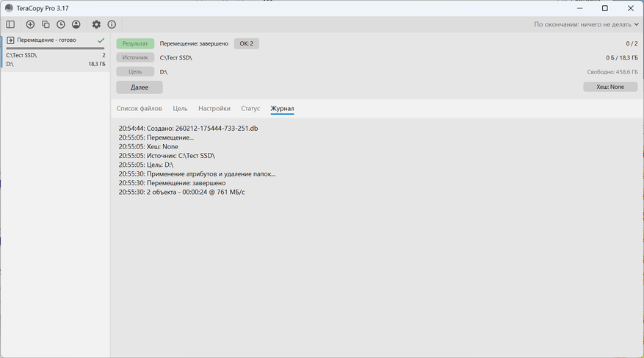
Task: Click log line '2 объекта - 00:00:24 @ 761 МБ/с'
Action: 181,192
